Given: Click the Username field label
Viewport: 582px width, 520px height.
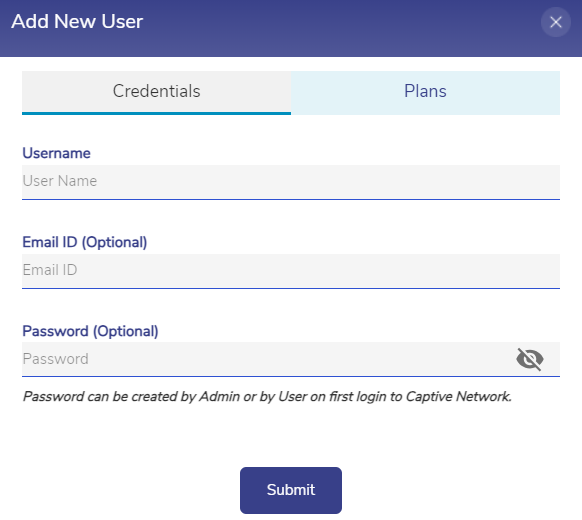Looking at the screenshot, I should pos(56,153).
